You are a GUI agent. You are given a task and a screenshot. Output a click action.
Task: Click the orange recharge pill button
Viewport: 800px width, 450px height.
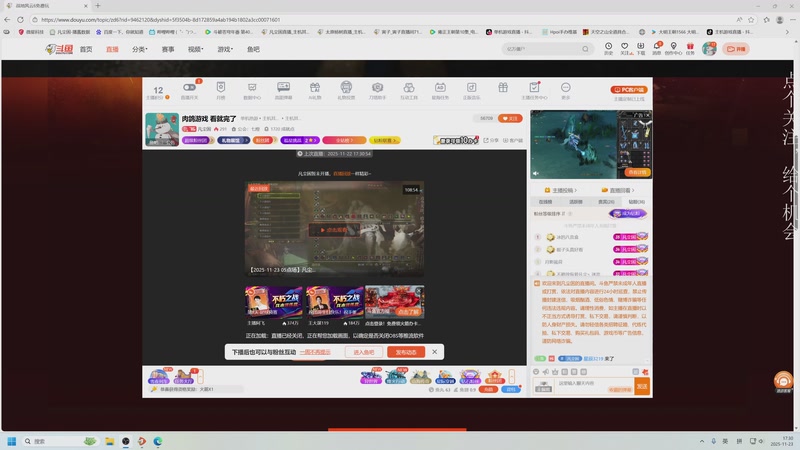488,389
